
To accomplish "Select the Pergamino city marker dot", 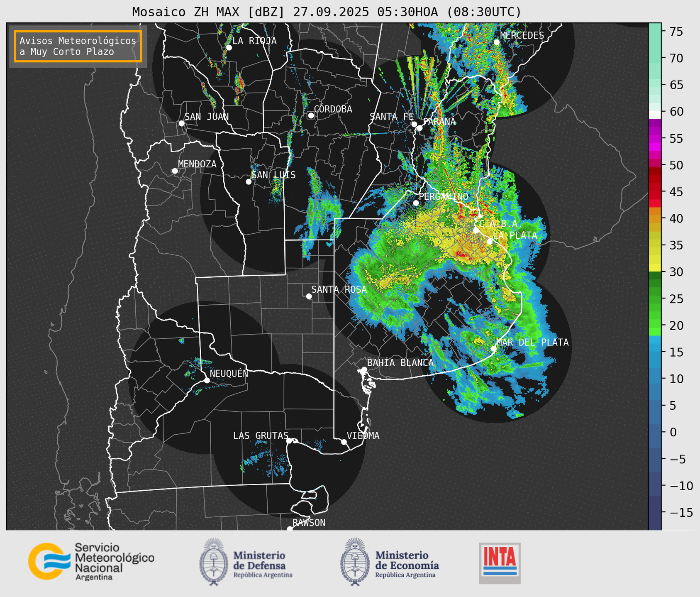I will (416, 203).
